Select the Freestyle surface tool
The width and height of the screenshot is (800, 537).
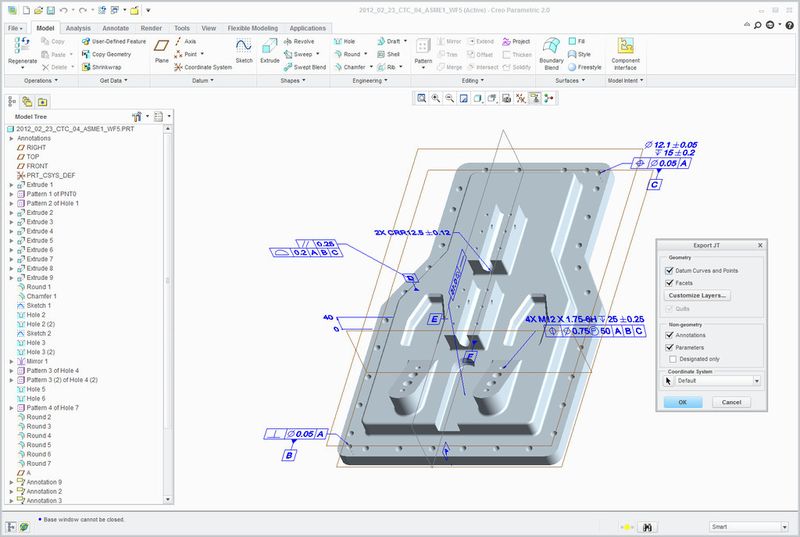[585, 67]
